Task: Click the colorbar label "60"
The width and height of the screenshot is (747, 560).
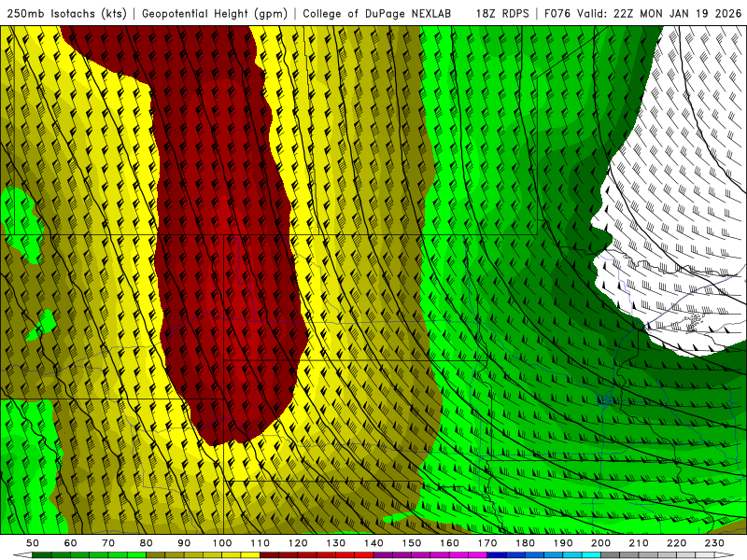Action: (71, 543)
